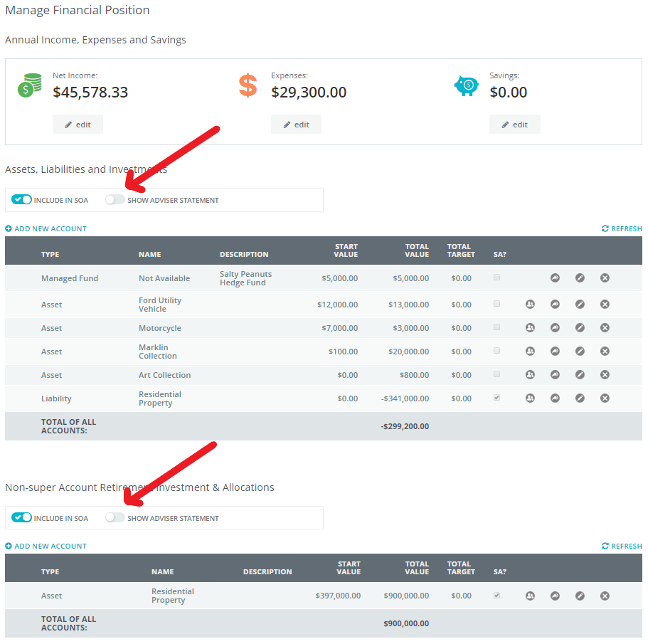Delete the Residential Property liability row

[605, 398]
